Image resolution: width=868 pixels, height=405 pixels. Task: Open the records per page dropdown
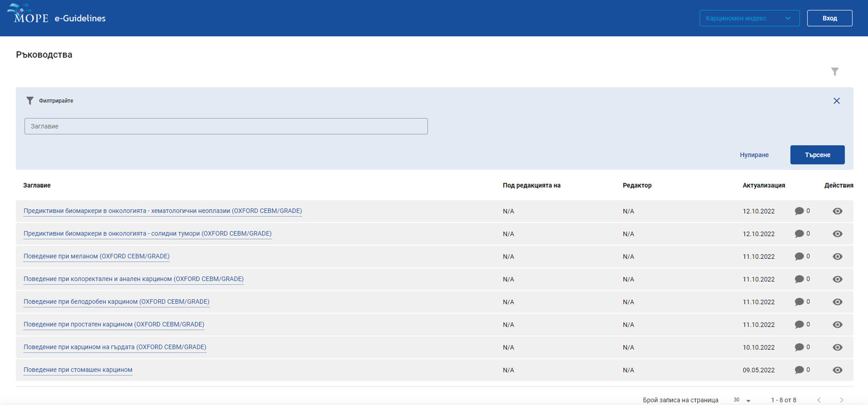click(x=742, y=400)
